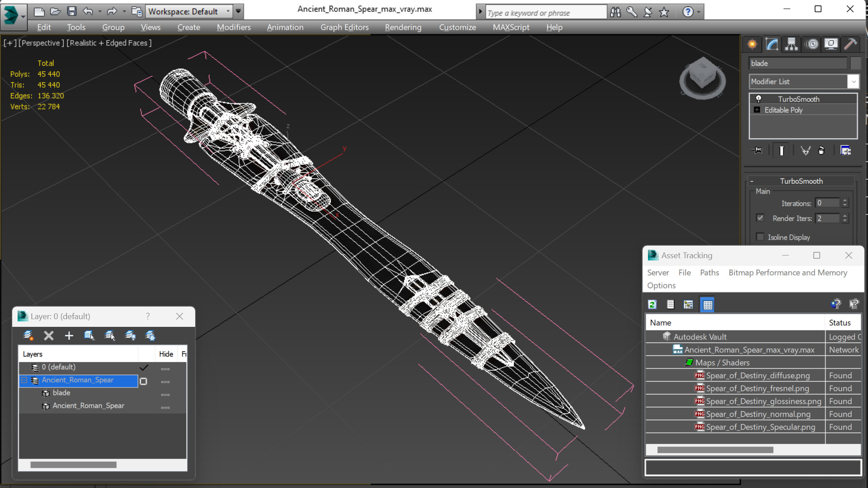
Task: Save the scene with the floppy icon
Action: (71, 11)
